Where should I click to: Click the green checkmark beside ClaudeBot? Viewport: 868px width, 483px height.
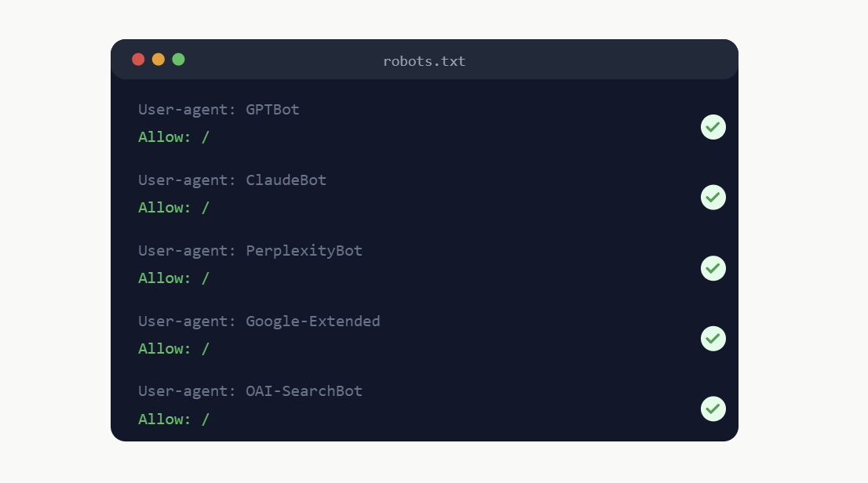pos(713,198)
